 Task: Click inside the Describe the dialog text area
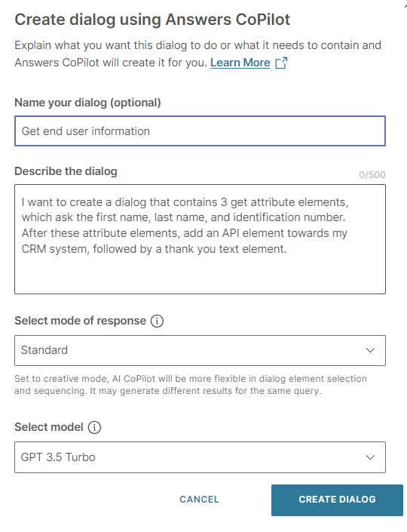200,239
